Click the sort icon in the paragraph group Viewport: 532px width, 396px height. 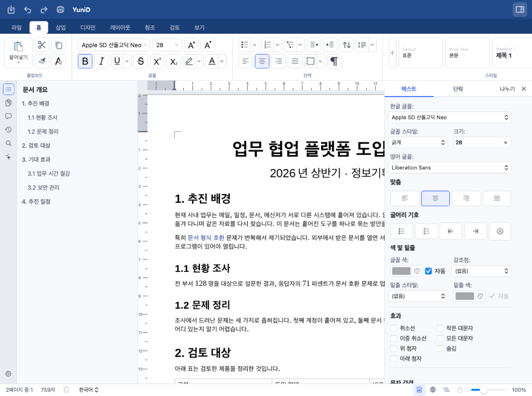[x=347, y=45]
